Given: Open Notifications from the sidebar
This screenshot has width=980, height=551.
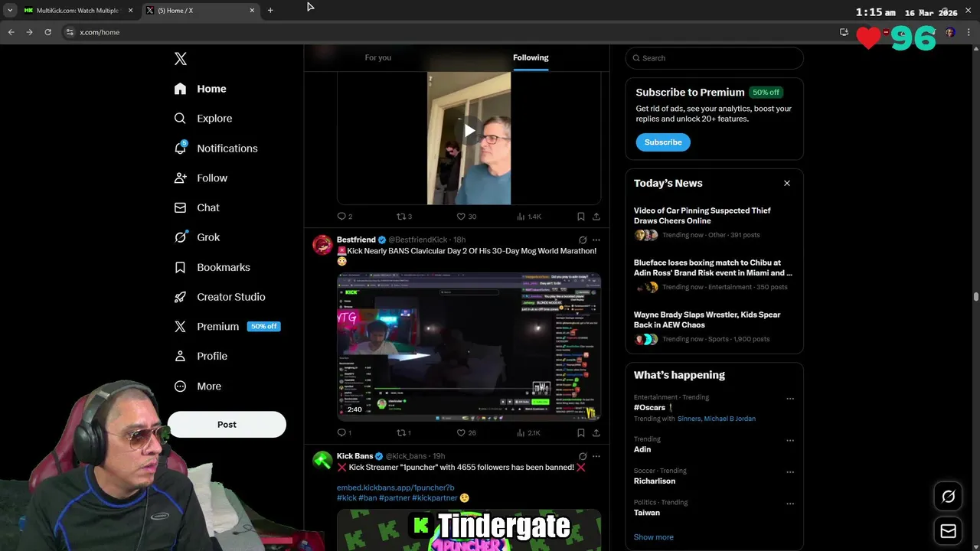Looking at the screenshot, I should click(216, 148).
